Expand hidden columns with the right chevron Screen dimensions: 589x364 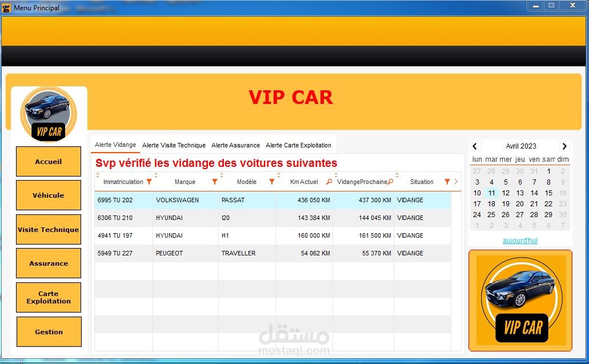click(455, 181)
